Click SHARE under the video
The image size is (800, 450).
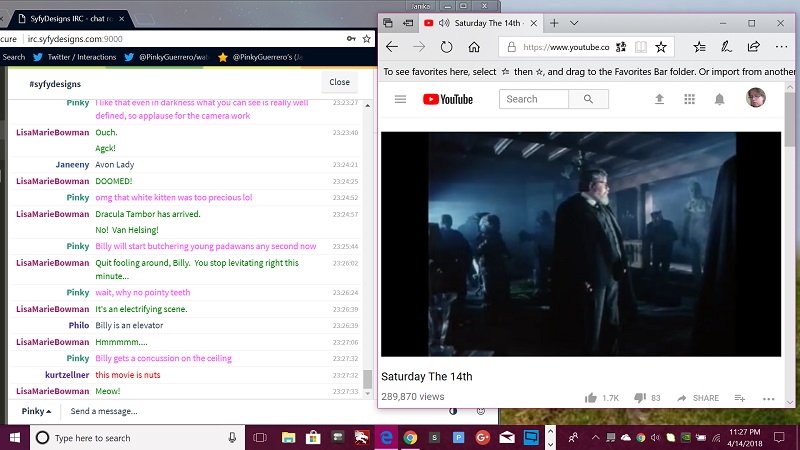698,398
